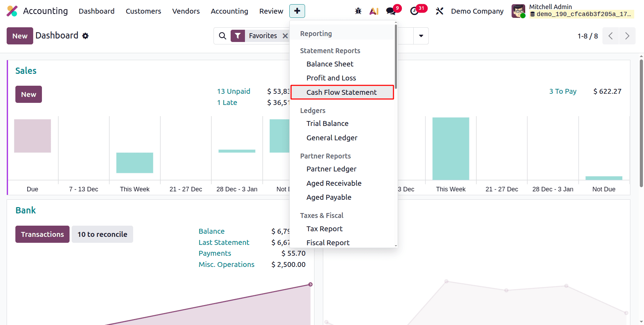Open dashboard settings via the gear icon
Viewport: 644px width, 325px height.
(x=86, y=36)
